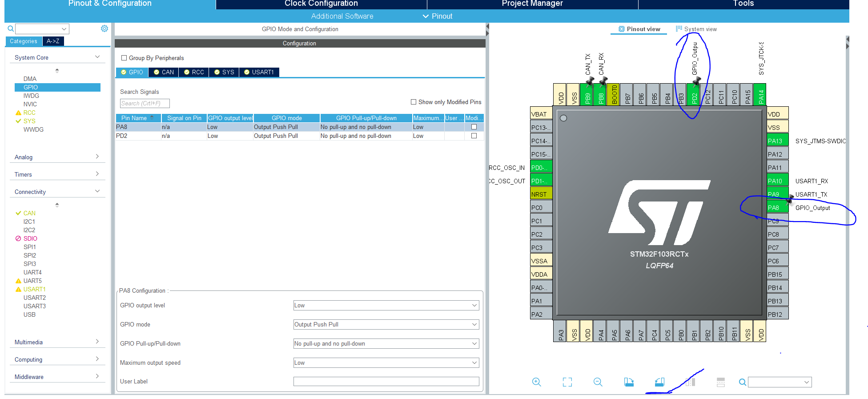
Task: Click the User Label input field
Action: [386, 381]
